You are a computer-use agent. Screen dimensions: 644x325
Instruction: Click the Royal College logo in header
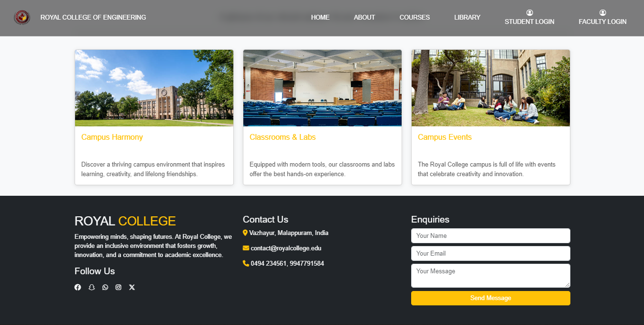click(22, 17)
